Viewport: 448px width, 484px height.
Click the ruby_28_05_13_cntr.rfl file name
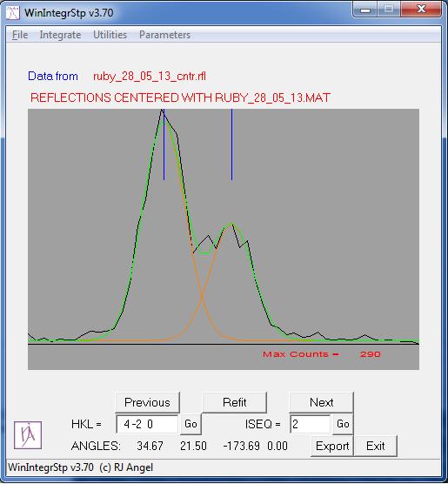pos(150,77)
